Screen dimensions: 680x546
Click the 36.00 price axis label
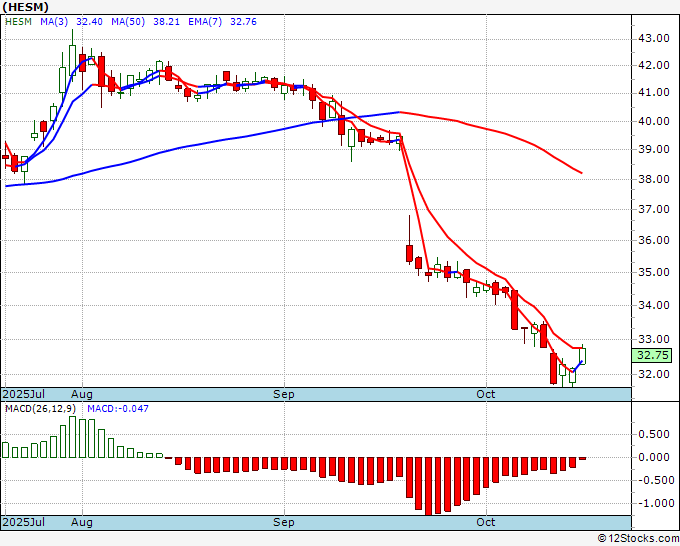click(x=654, y=240)
